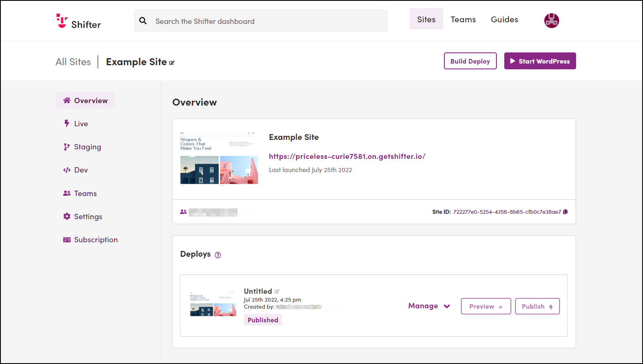
Task: Expand the Manage dropdown
Action: point(429,306)
